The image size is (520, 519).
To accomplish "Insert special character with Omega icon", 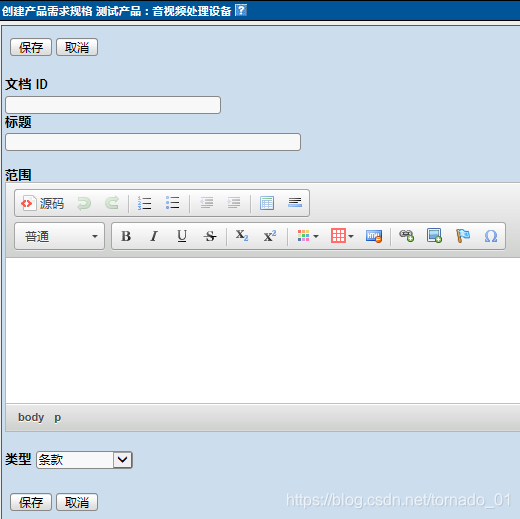I will (491, 236).
